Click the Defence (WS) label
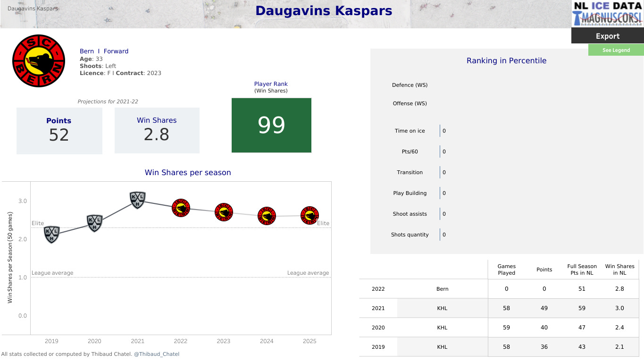The image size is (644, 362). coord(410,85)
